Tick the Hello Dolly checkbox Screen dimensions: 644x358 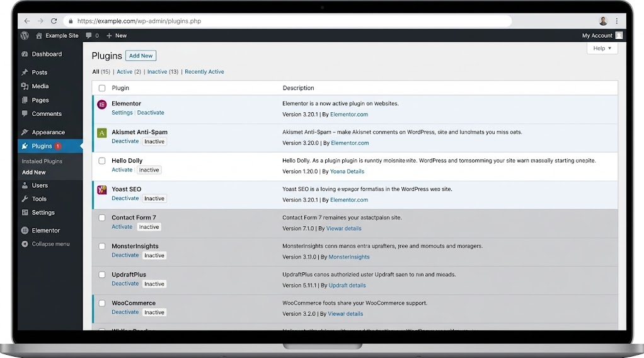pos(102,161)
